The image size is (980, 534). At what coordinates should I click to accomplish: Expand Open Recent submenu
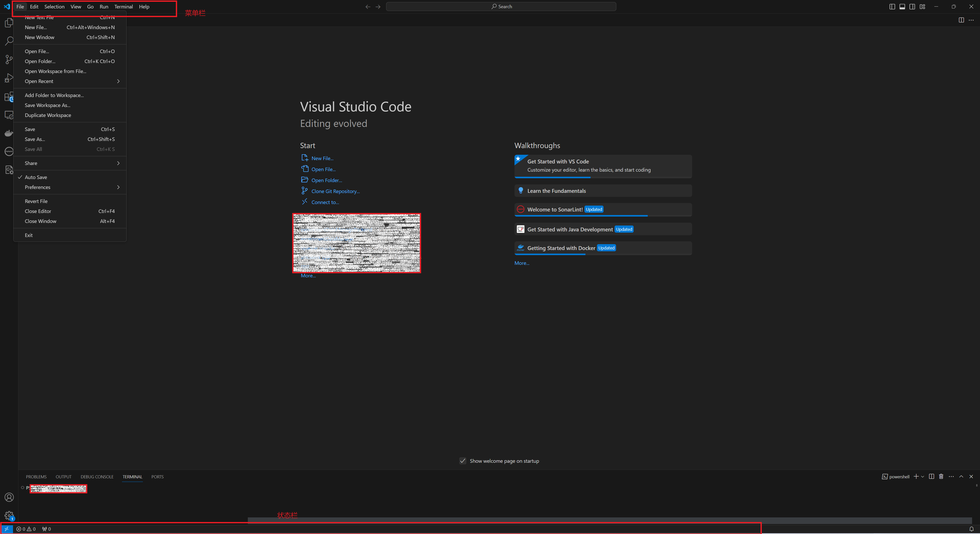pyautogui.click(x=70, y=81)
